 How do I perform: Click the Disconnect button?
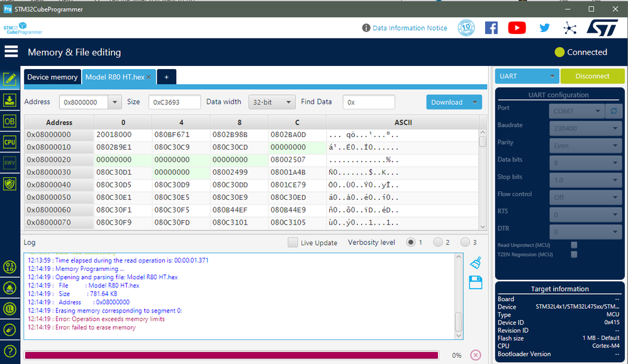592,76
